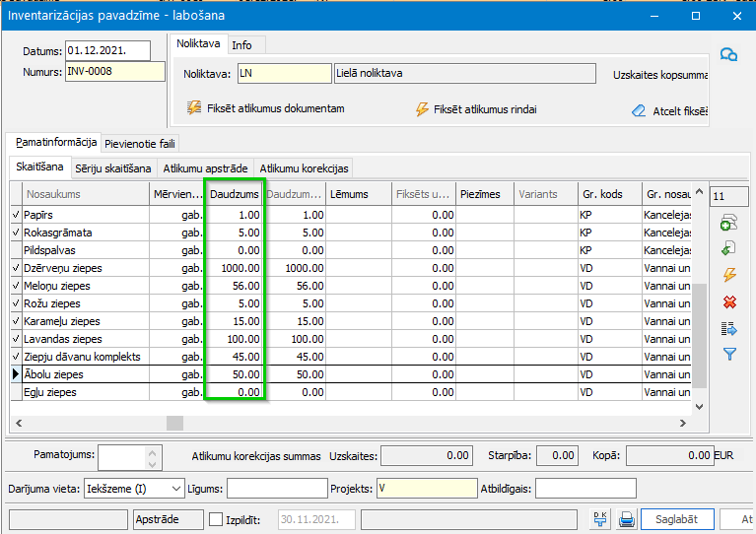The height and width of the screenshot is (534, 756).
Task: Click the import rows icon with green arrow
Action: [729, 249]
